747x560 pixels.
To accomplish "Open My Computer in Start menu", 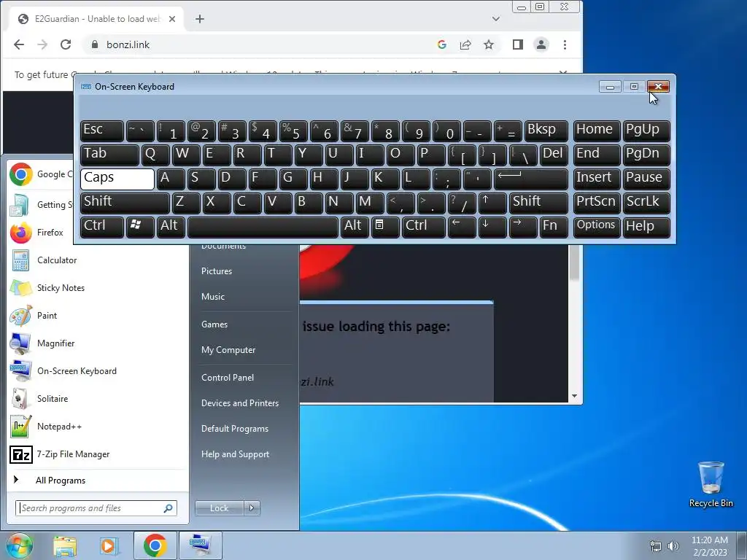I will (x=228, y=350).
